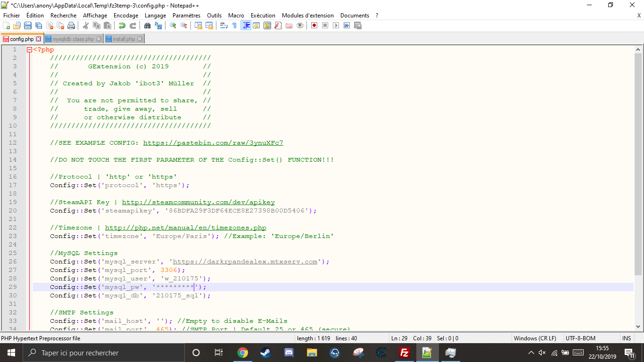Close the config.php tab

pos(39,39)
